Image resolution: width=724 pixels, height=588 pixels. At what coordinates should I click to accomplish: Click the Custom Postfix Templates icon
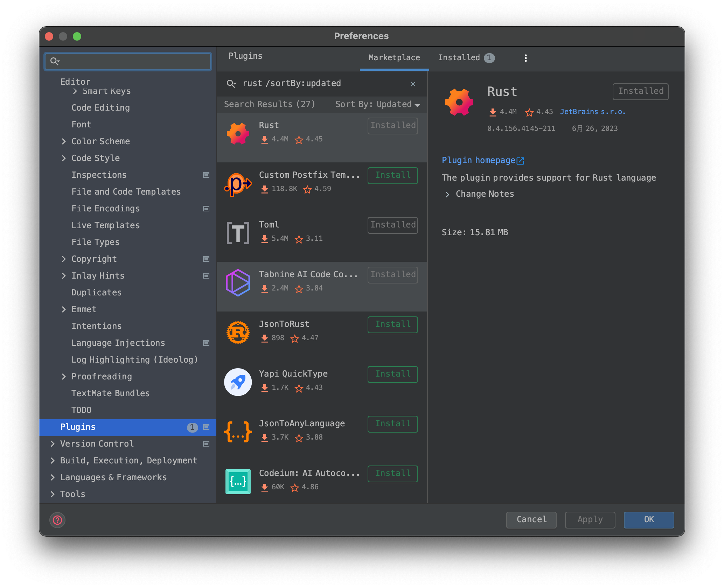click(x=238, y=184)
